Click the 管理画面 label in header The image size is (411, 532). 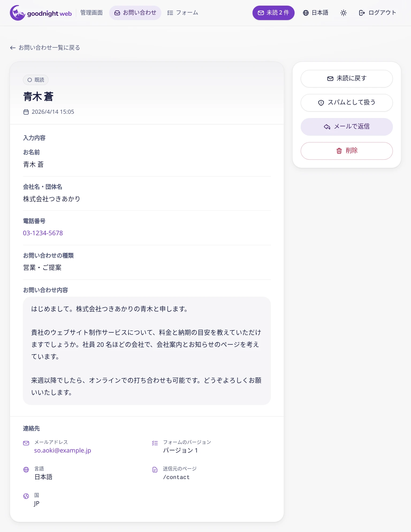pos(92,13)
